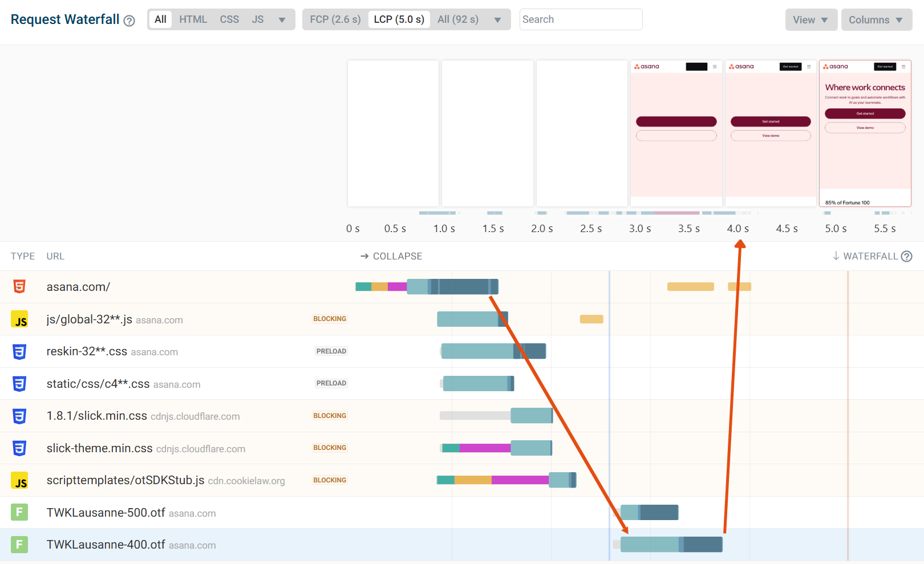Click the asana.com/ waterfall timing bar
Screen dimensions: 924x564
pyautogui.click(x=427, y=286)
